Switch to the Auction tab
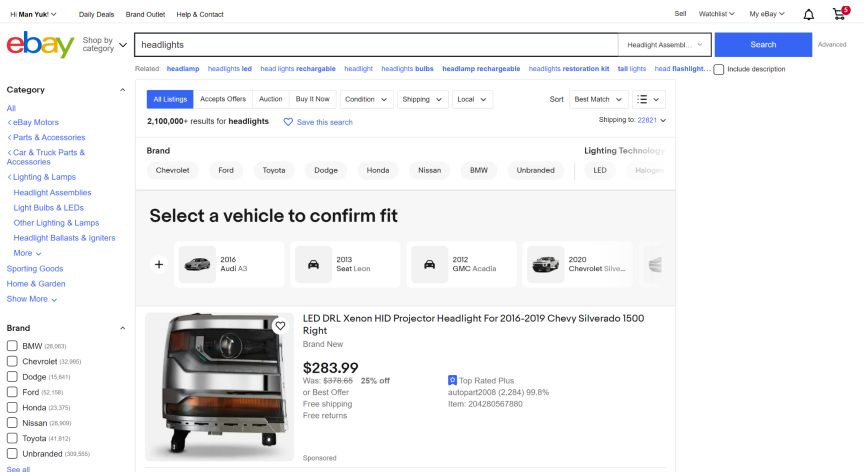864x472 pixels. pos(270,99)
